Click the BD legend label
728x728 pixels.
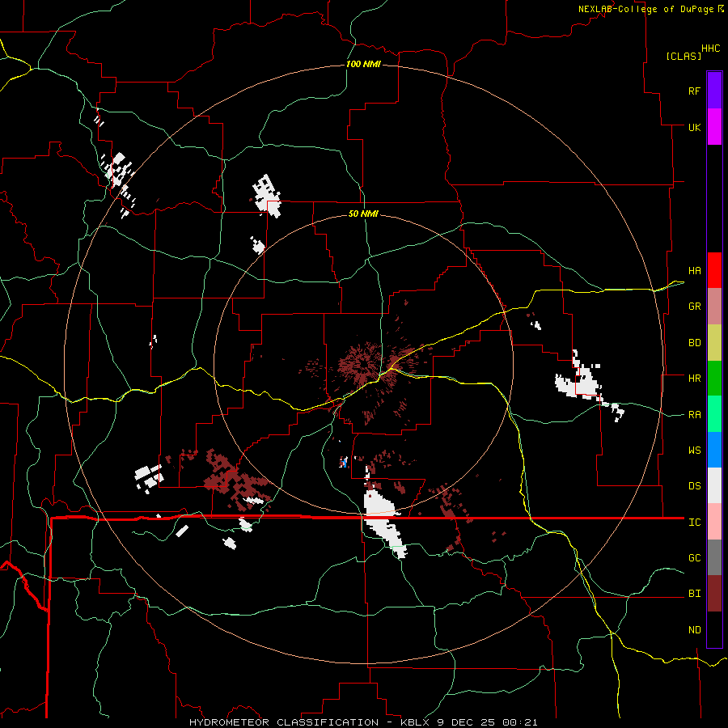(x=694, y=343)
